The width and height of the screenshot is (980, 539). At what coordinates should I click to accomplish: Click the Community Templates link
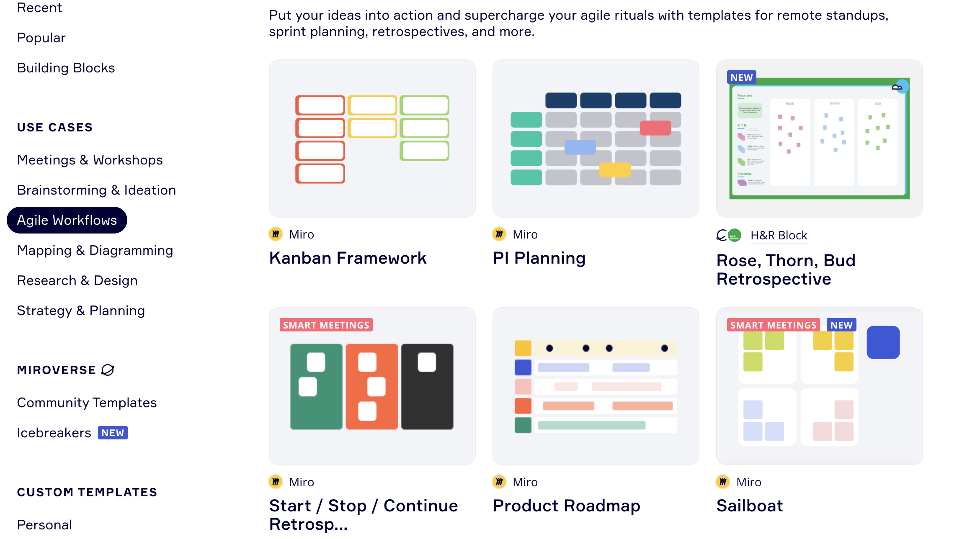tap(87, 402)
